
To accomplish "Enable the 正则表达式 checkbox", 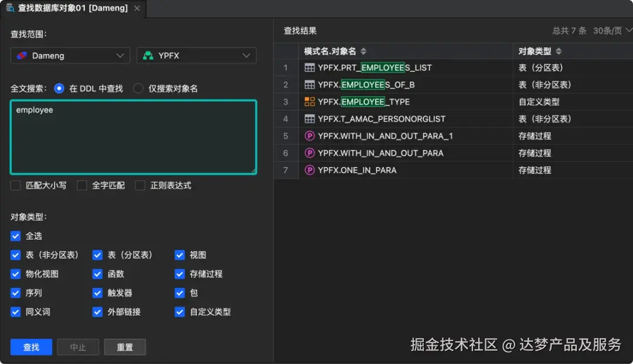I will tap(140, 185).
